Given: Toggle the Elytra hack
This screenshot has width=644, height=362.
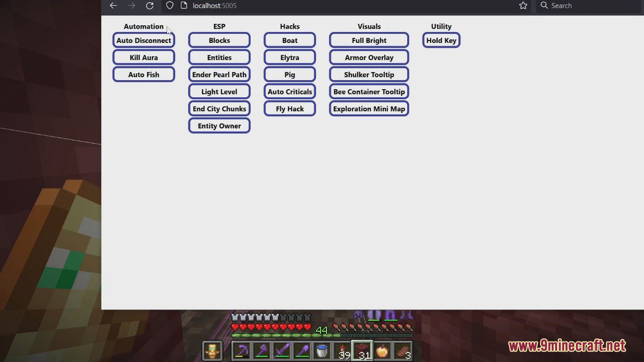Looking at the screenshot, I should pyautogui.click(x=290, y=58).
